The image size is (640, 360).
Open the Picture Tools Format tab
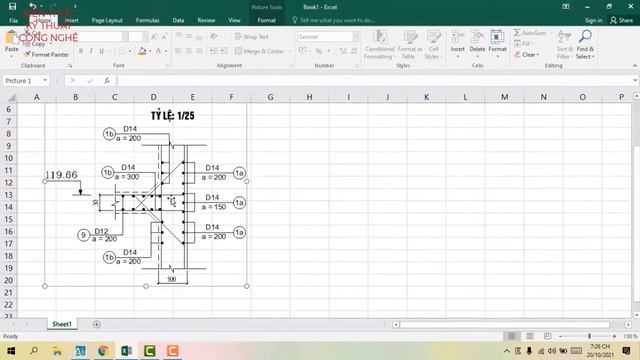(x=267, y=20)
